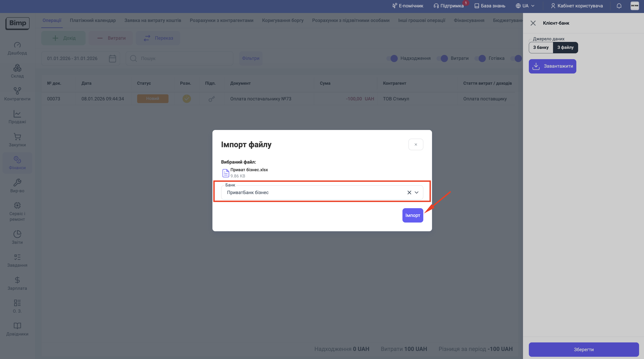Switch to Платіжний календар tab
Screen dimensions: 644x359
[93, 20]
